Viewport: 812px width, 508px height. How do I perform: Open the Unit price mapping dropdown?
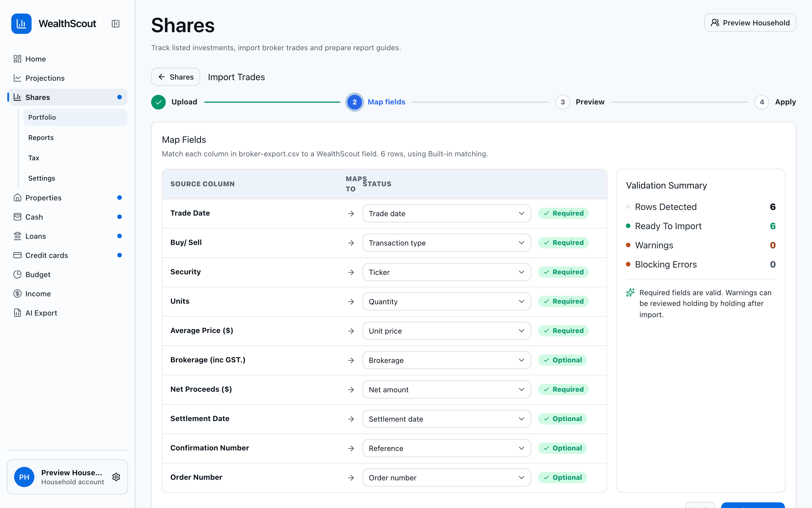447,330
